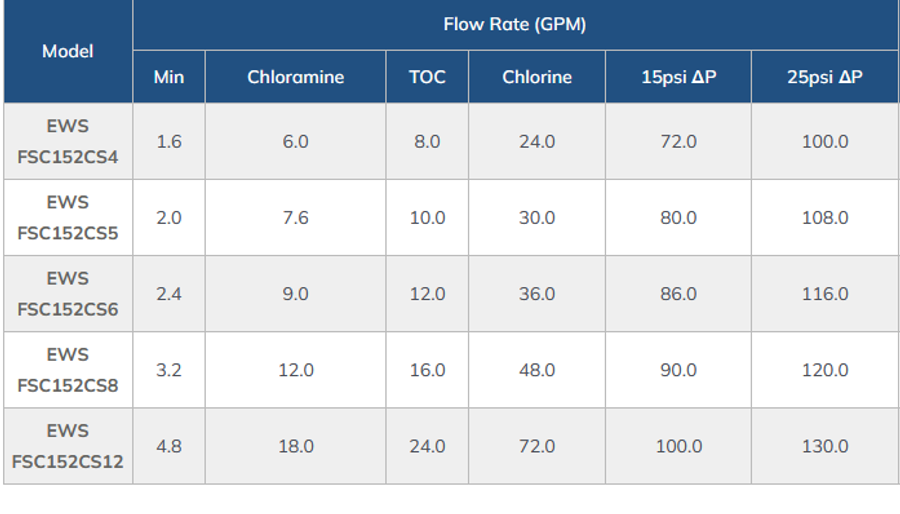Image resolution: width=900 pixels, height=514 pixels.
Task: Select the 48.0 Chlorine value
Action: 537,370
